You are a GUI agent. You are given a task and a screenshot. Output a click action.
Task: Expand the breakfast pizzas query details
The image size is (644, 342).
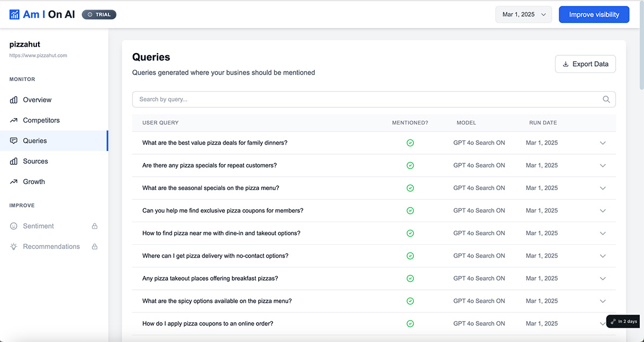pos(603,278)
